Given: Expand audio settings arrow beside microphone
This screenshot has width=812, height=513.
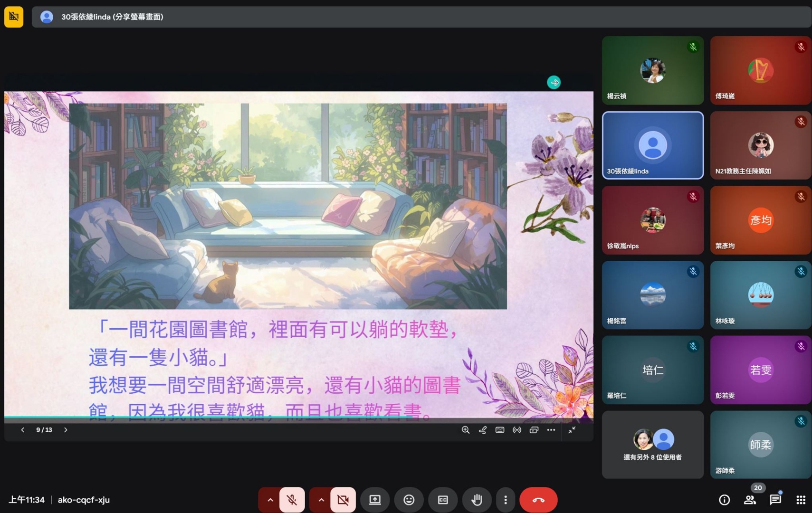Looking at the screenshot, I should pyautogui.click(x=270, y=500).
